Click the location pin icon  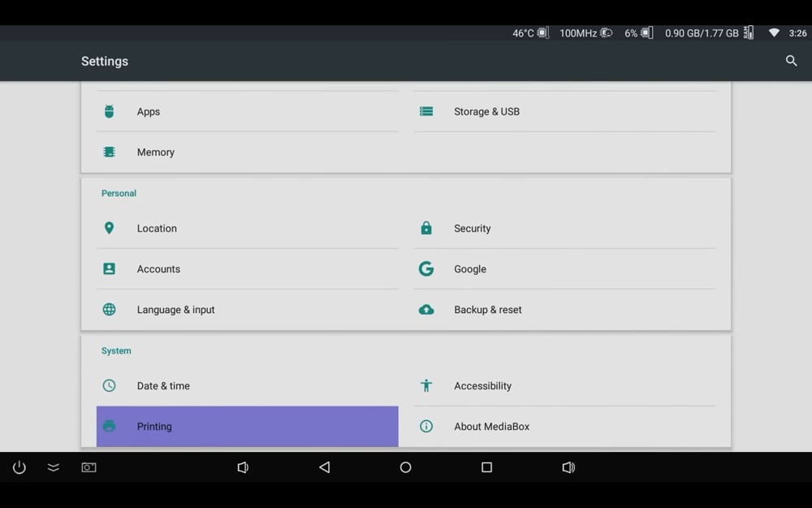click(109, 228)
